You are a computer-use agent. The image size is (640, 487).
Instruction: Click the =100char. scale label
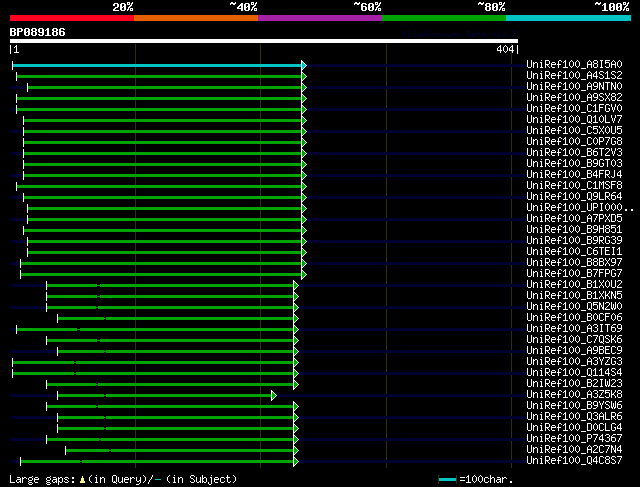tap(486, 479)
